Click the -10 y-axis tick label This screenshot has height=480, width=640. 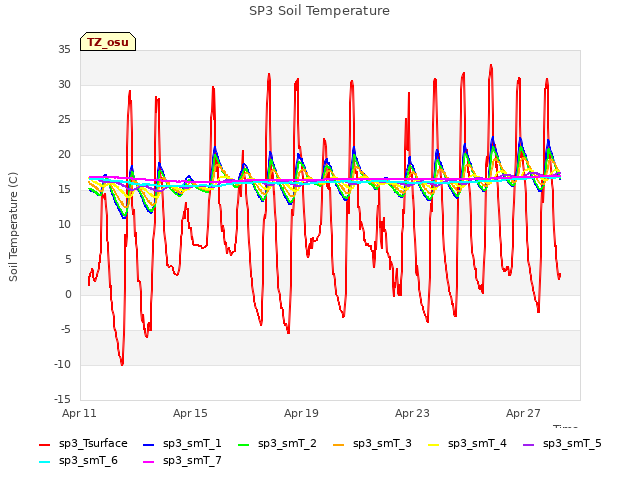point(62,365)
